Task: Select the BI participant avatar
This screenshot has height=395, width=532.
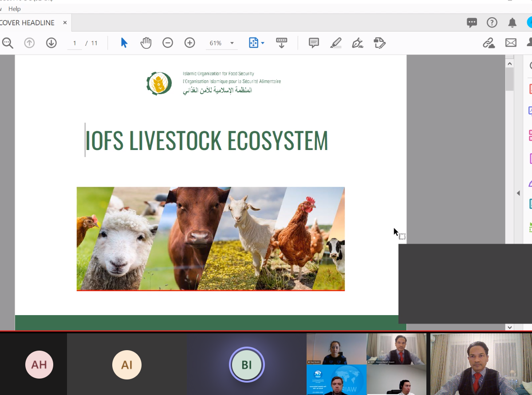Action: click(247, 365)
